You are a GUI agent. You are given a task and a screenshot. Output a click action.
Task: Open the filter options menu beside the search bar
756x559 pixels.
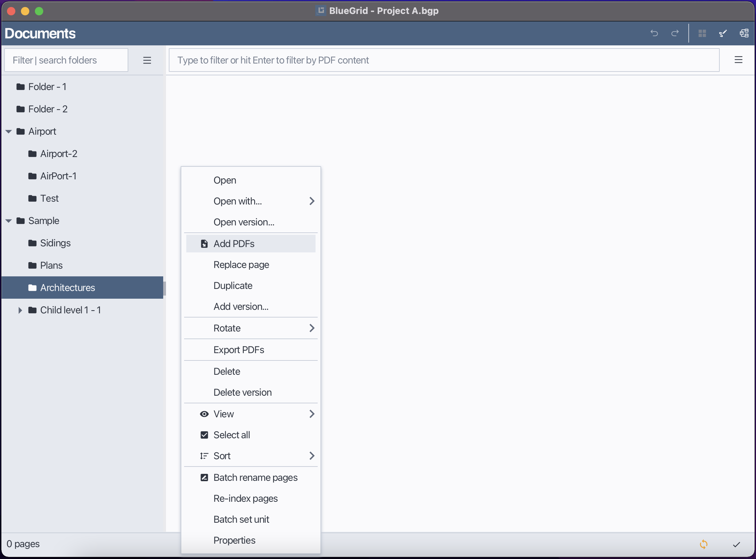[739, 60]
